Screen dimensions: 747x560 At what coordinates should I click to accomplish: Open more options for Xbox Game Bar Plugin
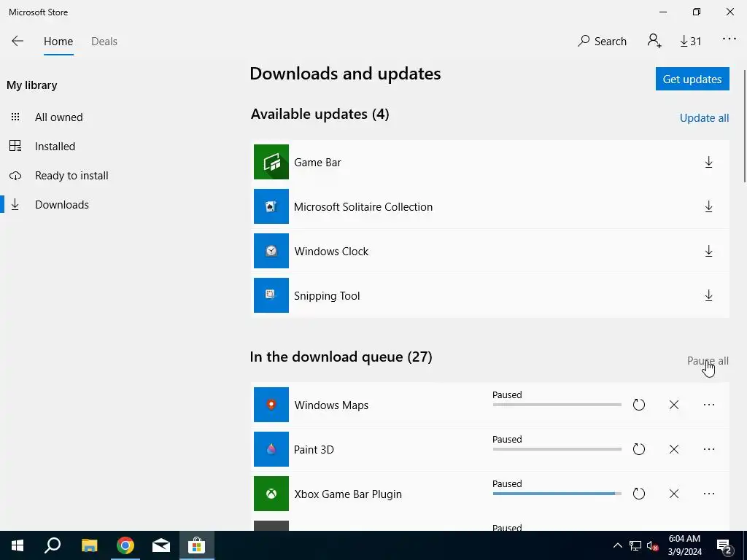pyautogui.click(x=709, y=494)
